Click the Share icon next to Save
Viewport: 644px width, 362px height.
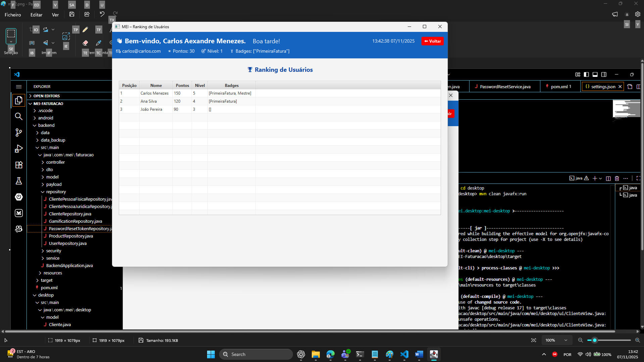click(87, 14)
